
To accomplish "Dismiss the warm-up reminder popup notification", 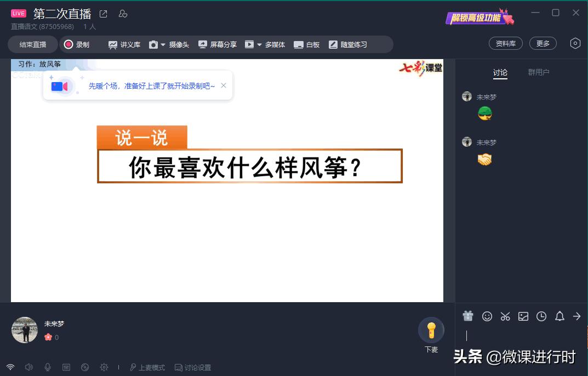I will point(224,85).
